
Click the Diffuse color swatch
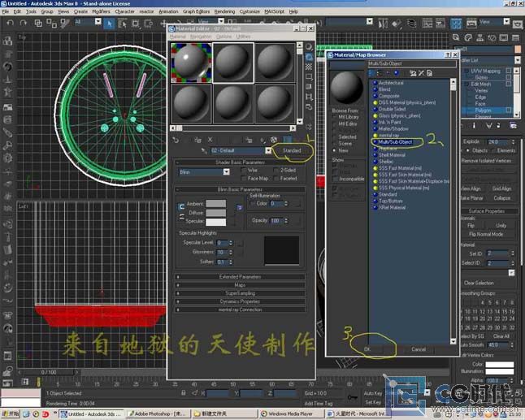(x=216, y=213)
